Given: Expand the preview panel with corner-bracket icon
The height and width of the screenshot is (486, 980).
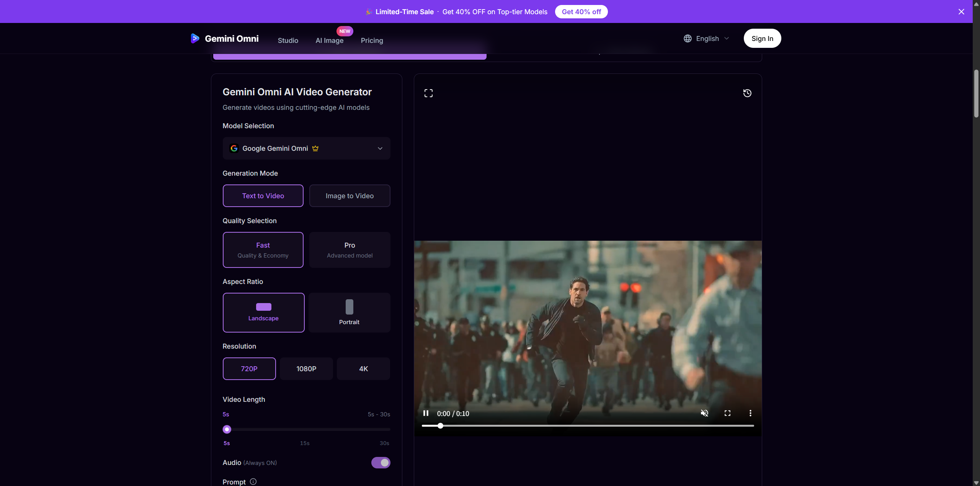Looking at the screenshot, I should pyautogui.click(x=428, y=93).
